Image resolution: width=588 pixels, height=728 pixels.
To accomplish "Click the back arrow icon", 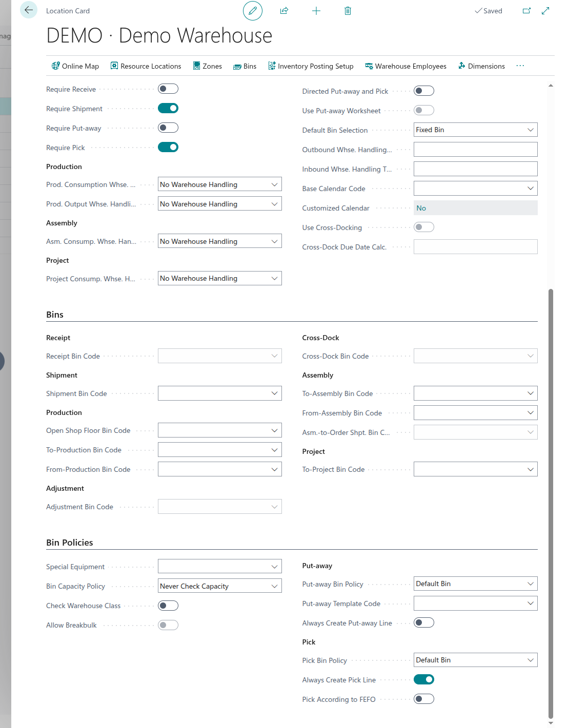I will point(29,10).
